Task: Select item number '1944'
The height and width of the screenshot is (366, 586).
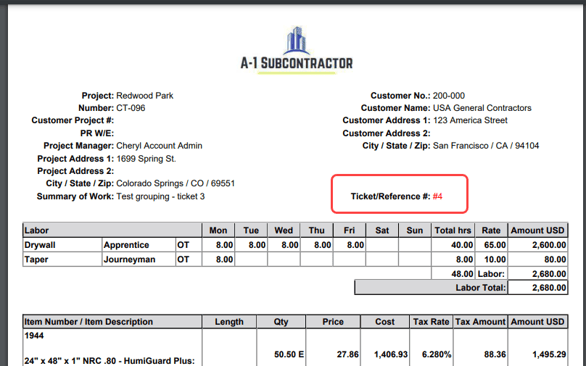Action: click(34, 336)
